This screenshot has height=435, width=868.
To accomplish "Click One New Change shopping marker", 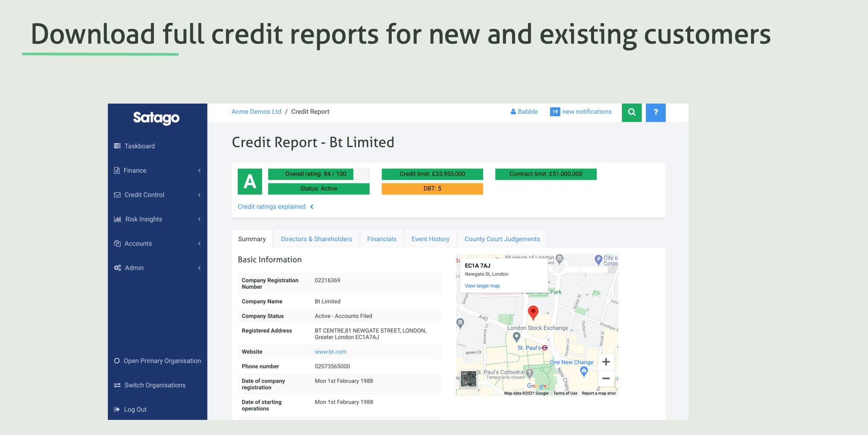I will (584, 371).
